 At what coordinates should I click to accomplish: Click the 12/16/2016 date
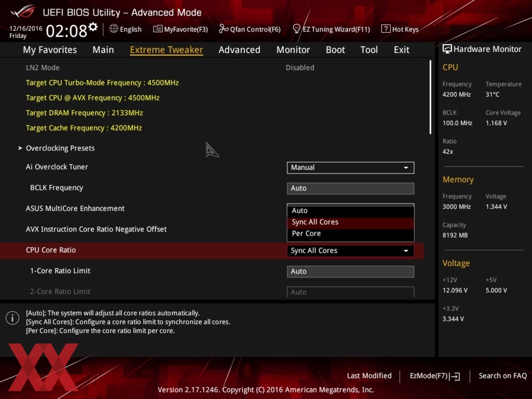click(26, 29)
